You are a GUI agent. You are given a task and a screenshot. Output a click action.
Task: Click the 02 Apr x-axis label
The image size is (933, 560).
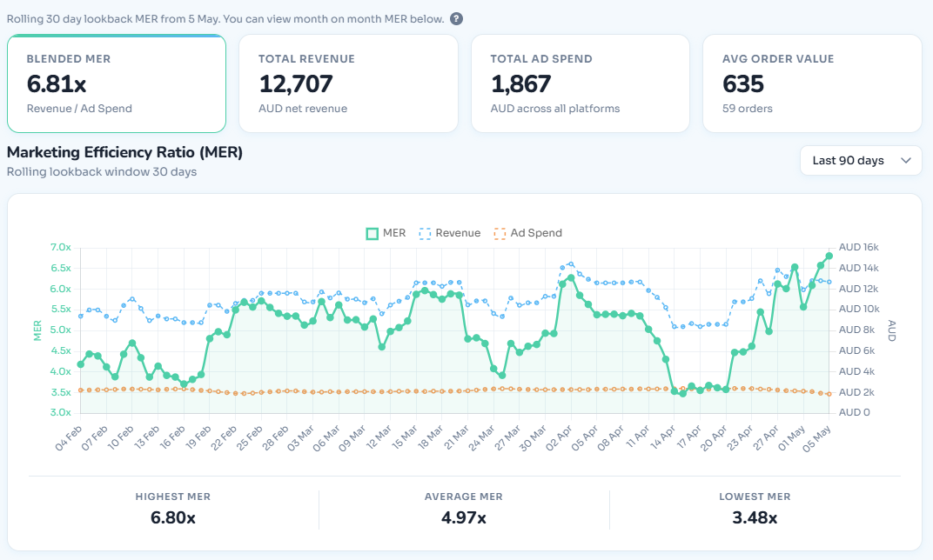(x=560, y=437)
